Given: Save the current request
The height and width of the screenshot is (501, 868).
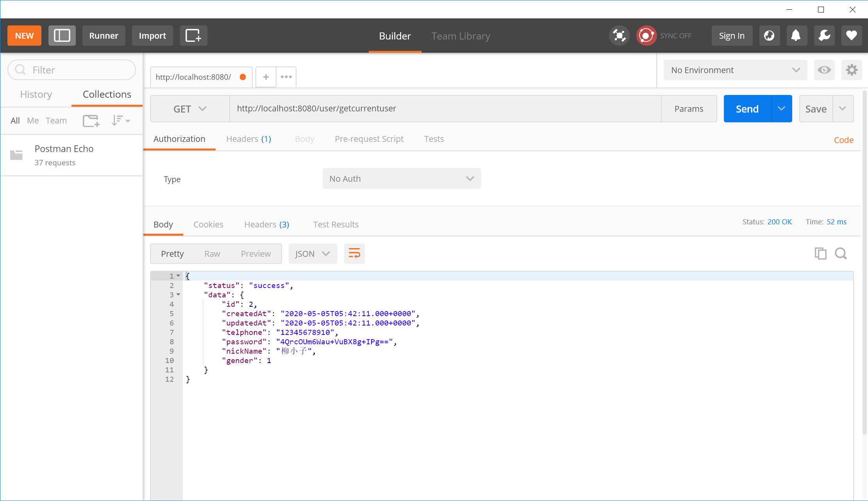Looking at the screenshot, I should (x=816, y=109).
